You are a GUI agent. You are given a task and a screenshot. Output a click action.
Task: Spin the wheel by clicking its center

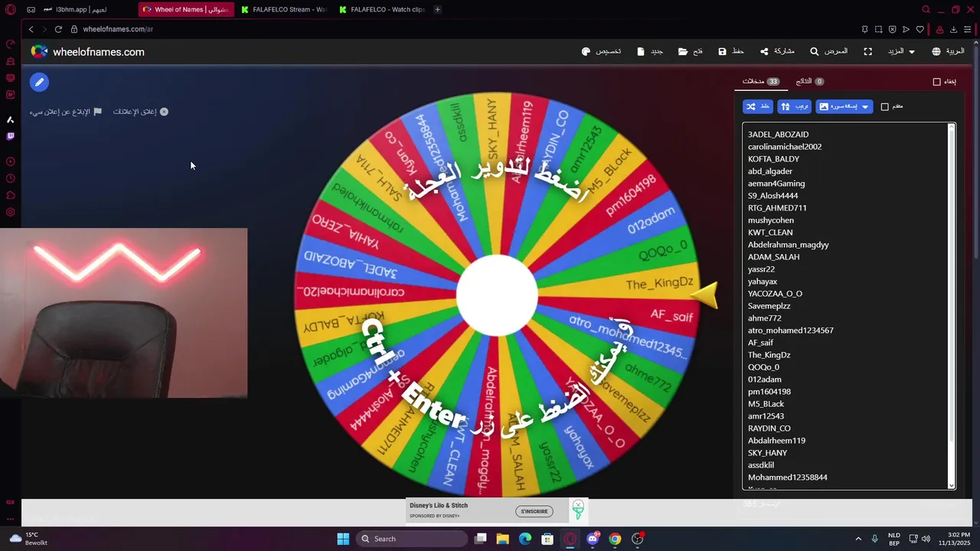pyautogui.click(x=497, y=295)
